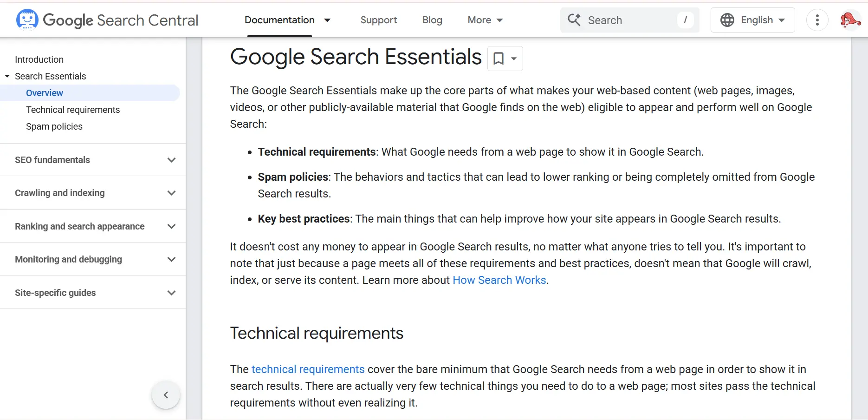Collapse the sidebar with the arrow button

(x=166, y=395)
